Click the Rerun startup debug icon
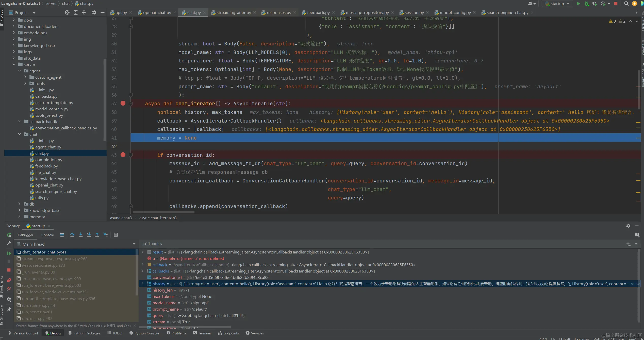The height and width of the screenshot is (340, 644). pos(9,235)
